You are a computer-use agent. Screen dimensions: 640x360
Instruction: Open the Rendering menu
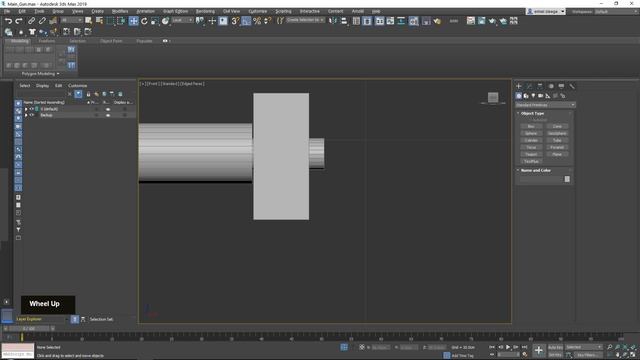(x=205, y=11)
